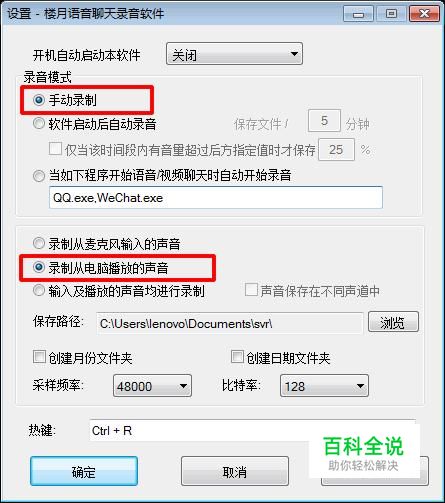The width and height of the screenshot is (445, 503).
Task: Focus the QQ.exe,WeChat.exe program list field
Action: [x=216, y=198]
